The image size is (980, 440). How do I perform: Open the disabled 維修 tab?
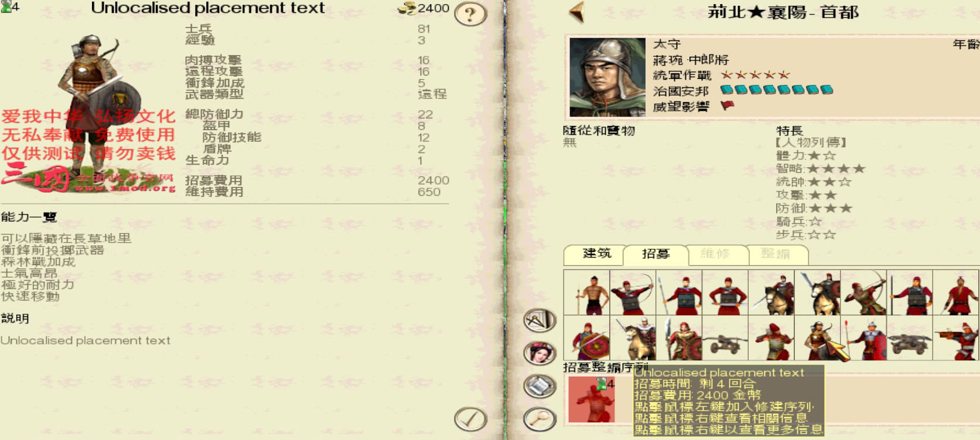pos(716,254)
